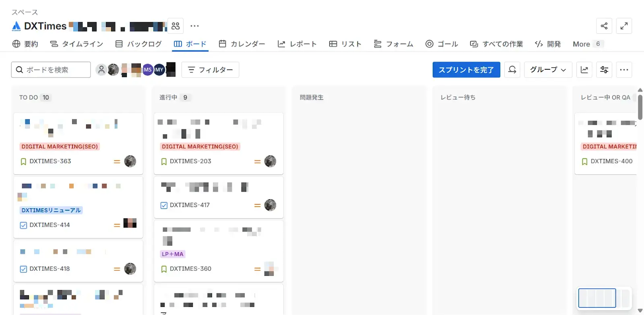Screen dimensions: 644x315
Task: Click medium priority icon on DXTIMES-414
Action: click(117, 225)
